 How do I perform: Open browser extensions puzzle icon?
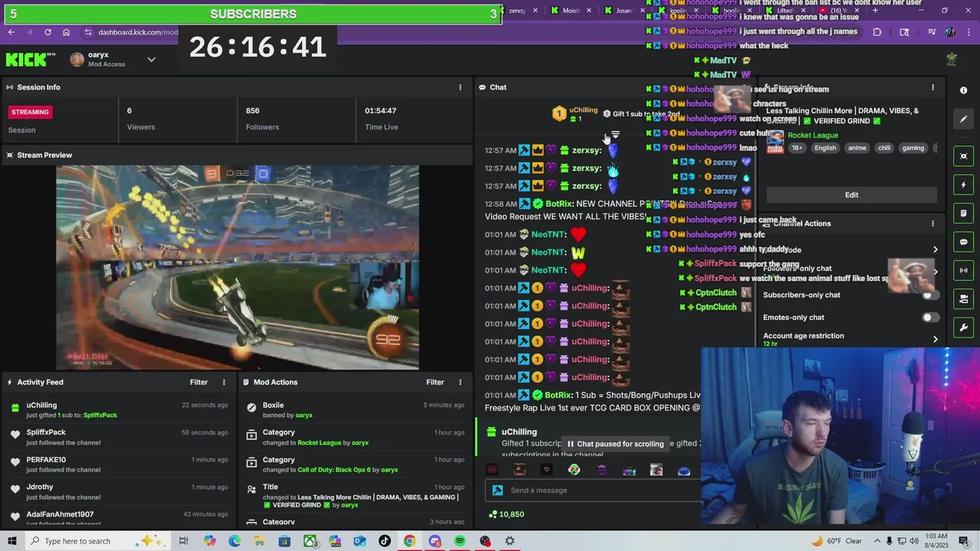(877, 32)
